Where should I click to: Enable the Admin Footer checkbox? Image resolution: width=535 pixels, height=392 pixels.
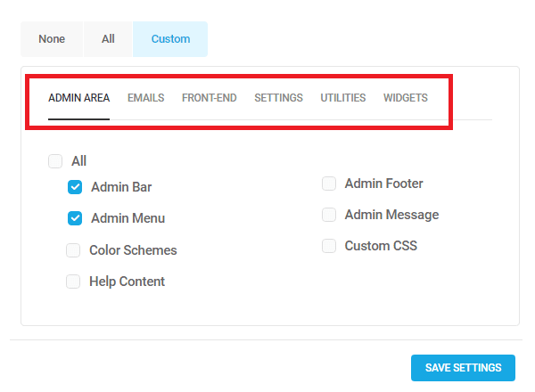tap(329, 184)
